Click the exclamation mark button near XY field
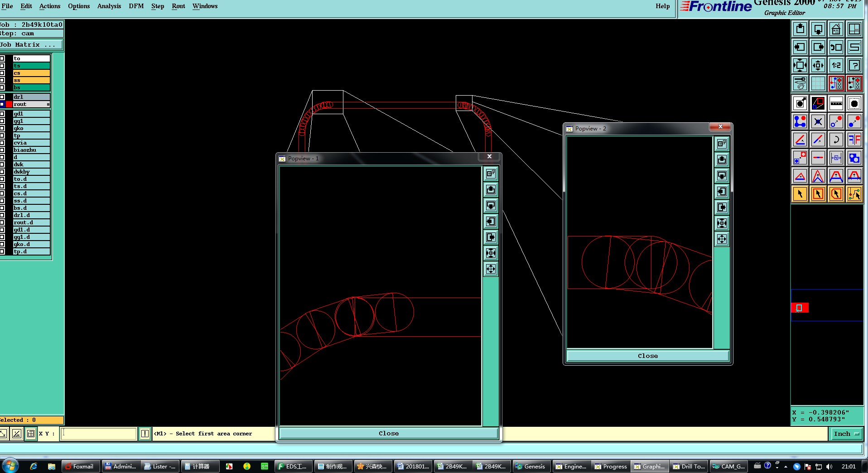 pos(145,434)
